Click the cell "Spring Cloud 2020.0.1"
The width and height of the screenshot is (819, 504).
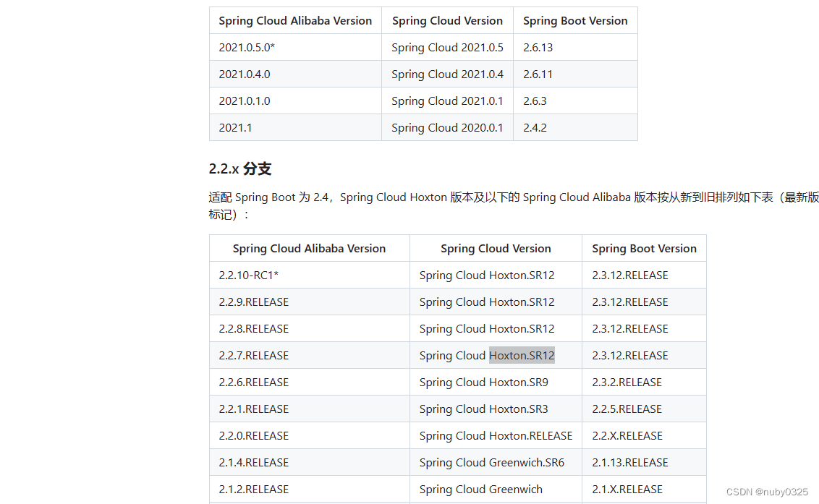pyautogui.click(x=447, y=127)
